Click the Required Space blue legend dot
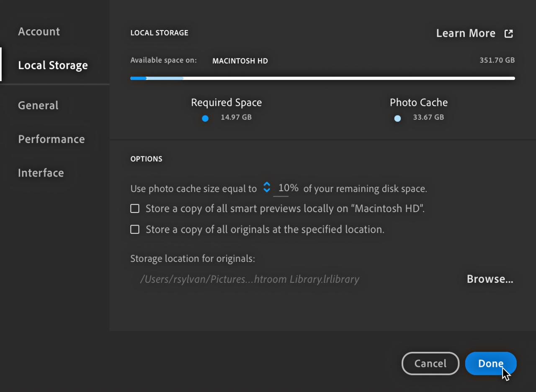Screen dimensions: 536x392 [205, 118]
